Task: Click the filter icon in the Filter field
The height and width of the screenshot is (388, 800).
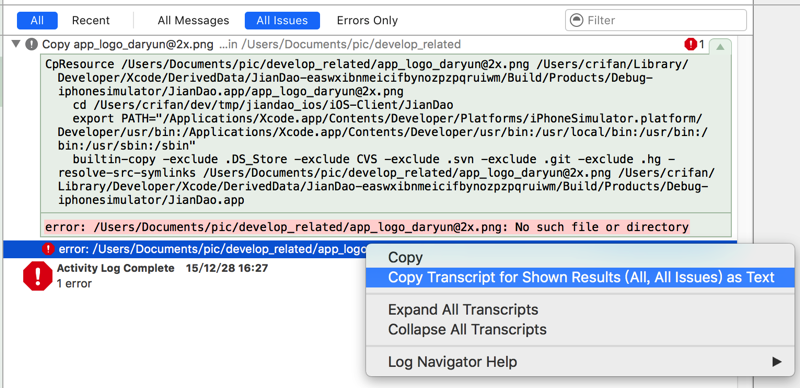Action: point(577,20)
